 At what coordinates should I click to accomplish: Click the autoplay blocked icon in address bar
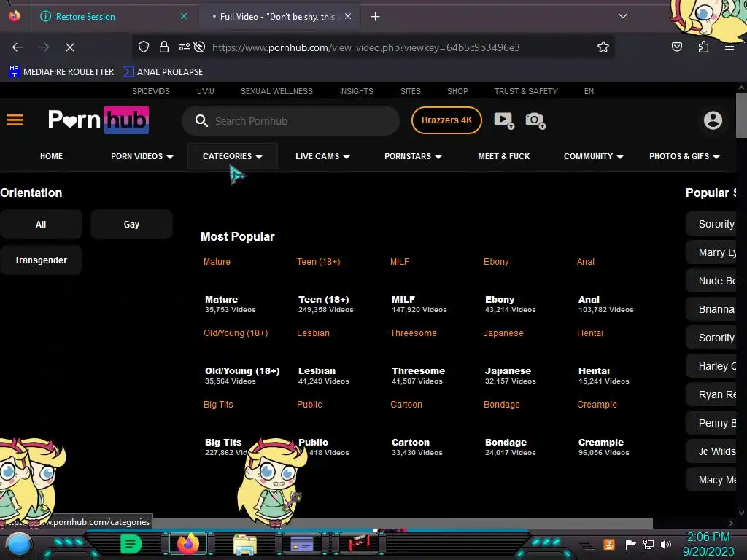click(x=200, y=47)
